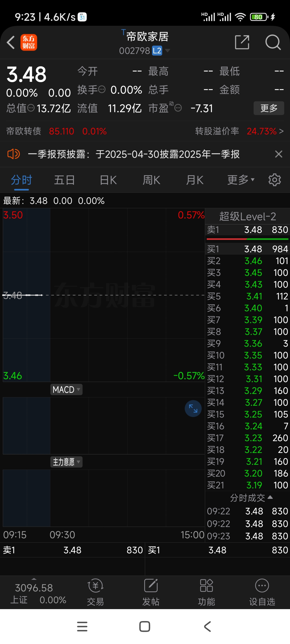Viewport: 290px width, 644px height.
Task: Click the 更多 button in quote panel
Action: tap(269, 108)
